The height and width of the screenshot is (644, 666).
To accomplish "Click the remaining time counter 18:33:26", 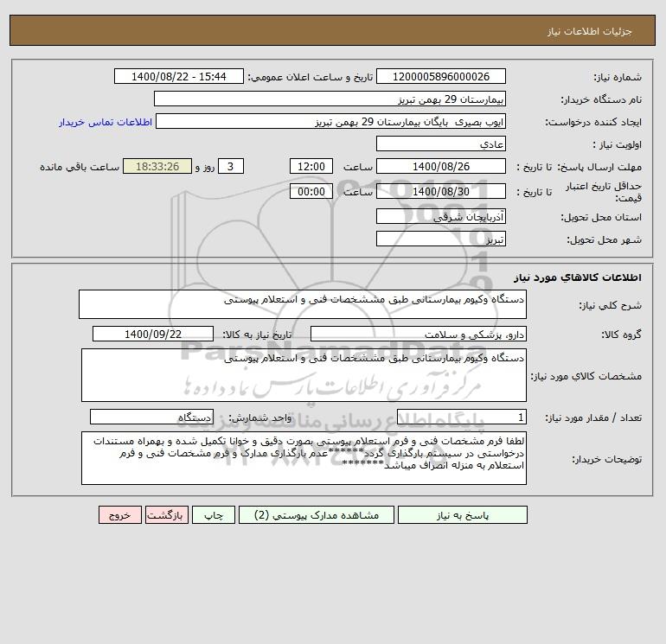I will click(157, 167).
